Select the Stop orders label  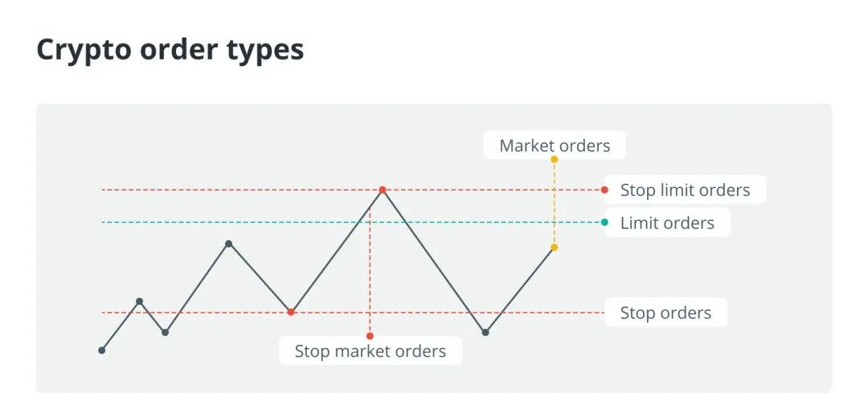coord(665,313)
